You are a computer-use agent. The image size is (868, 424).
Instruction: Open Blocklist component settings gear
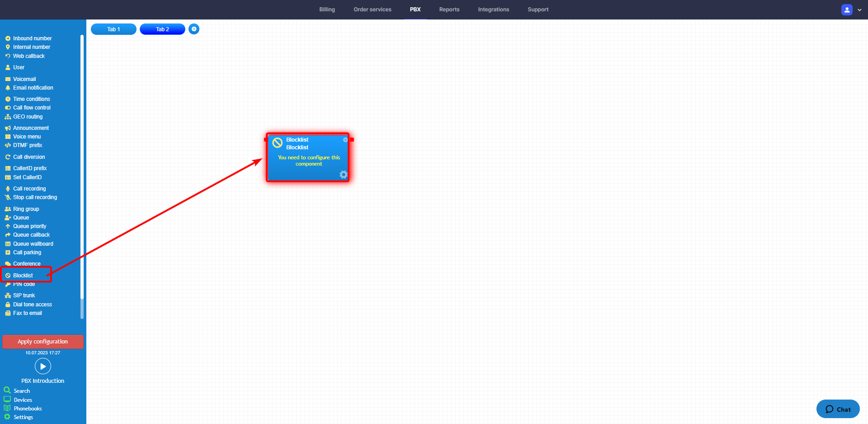[344, 175]
